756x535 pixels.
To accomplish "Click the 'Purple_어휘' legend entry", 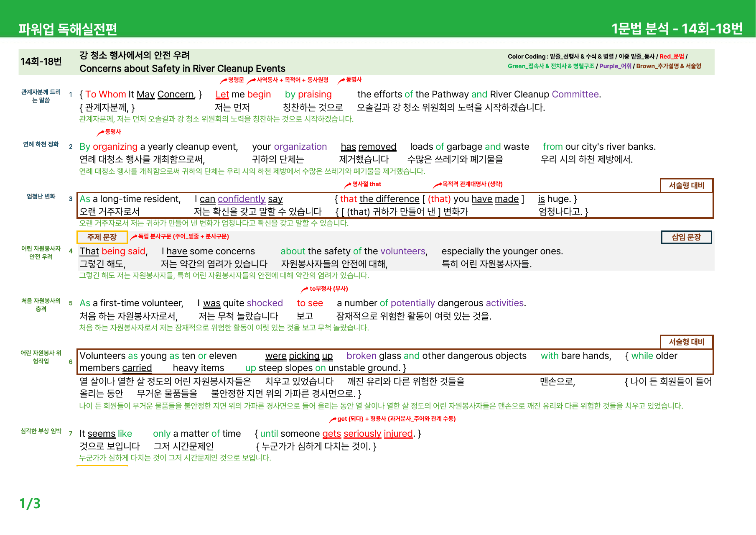I will (615, 66).
